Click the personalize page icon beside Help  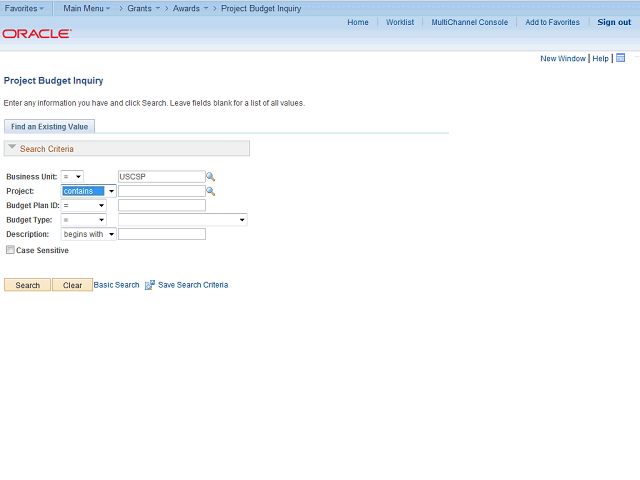coord(620,58)
